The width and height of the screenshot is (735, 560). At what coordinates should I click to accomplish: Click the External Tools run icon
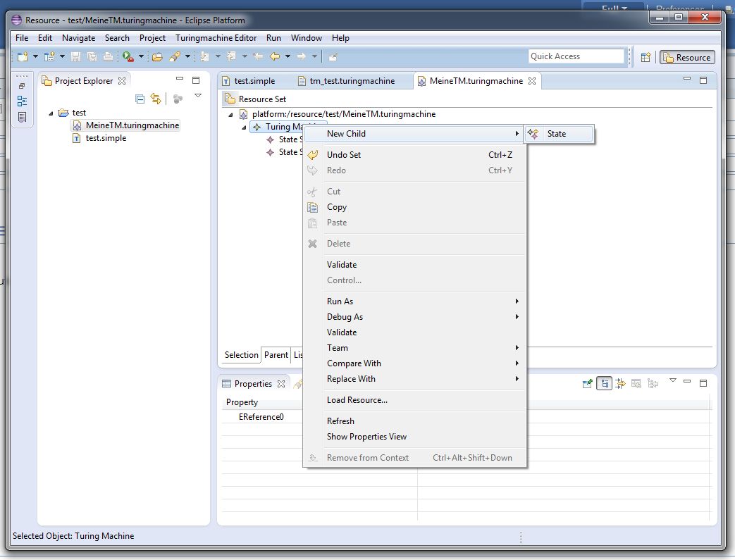(128, 56)
